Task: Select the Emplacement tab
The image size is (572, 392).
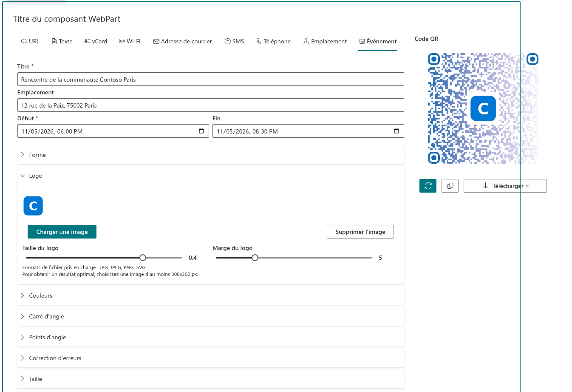Action: 325,41
